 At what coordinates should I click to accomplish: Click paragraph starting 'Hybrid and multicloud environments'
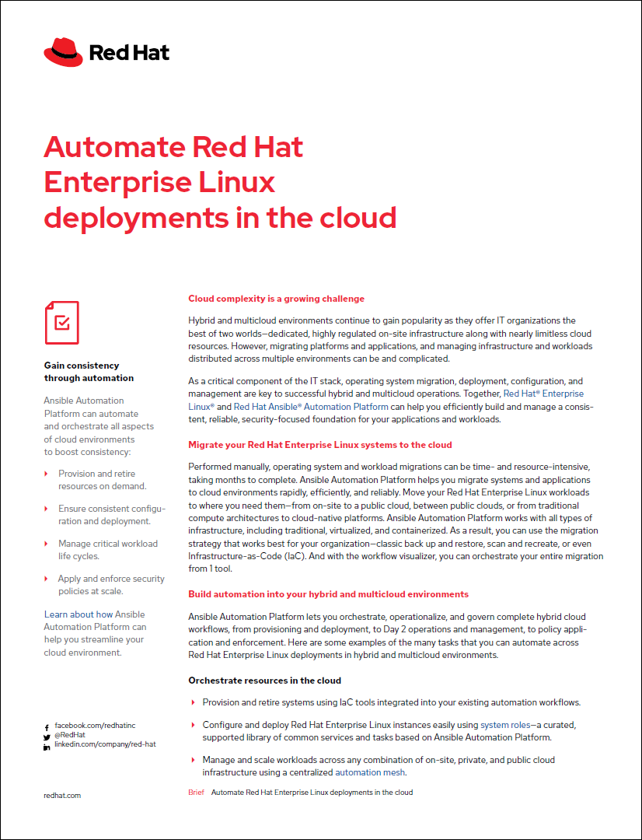coord(390,340)
